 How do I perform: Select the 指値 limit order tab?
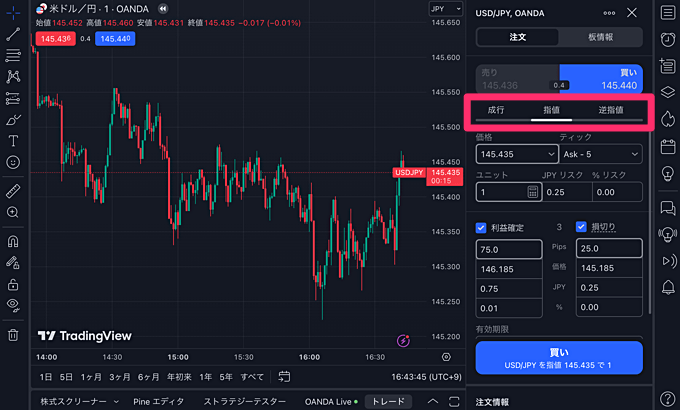pyautogui.click(x=551, y=110)
